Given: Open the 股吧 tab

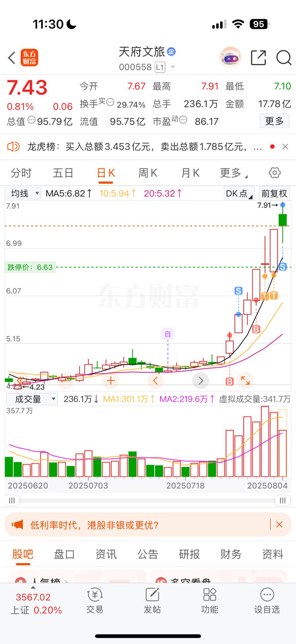Looking at the screenshot, I should pos(23,554).
